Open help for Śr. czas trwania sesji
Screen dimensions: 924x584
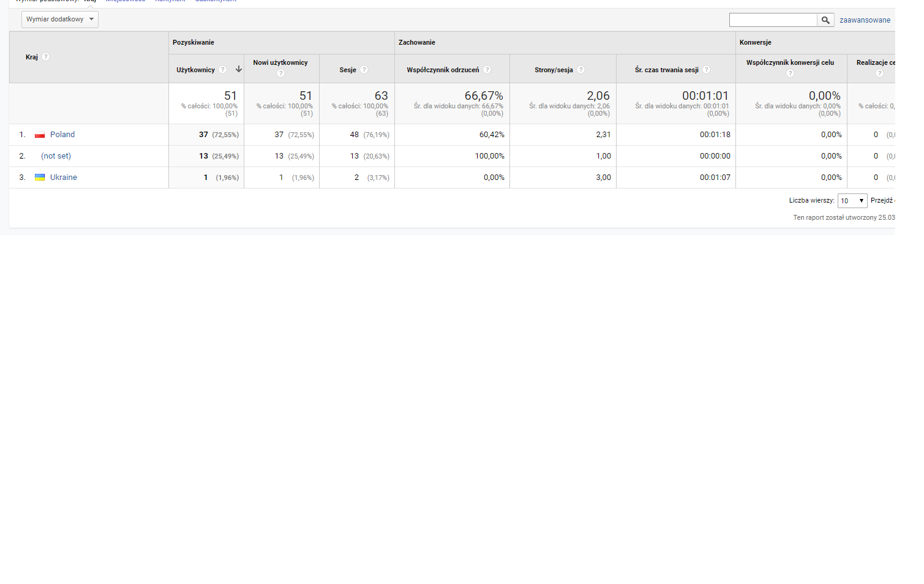click(707, 70)
